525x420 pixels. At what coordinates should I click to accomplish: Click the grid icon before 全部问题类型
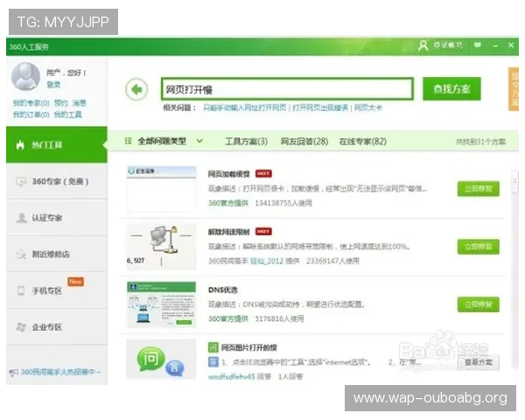point(128,141)
